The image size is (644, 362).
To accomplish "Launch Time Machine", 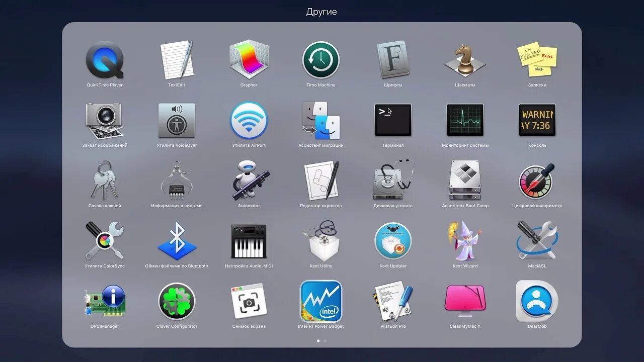I will (321, 60).
